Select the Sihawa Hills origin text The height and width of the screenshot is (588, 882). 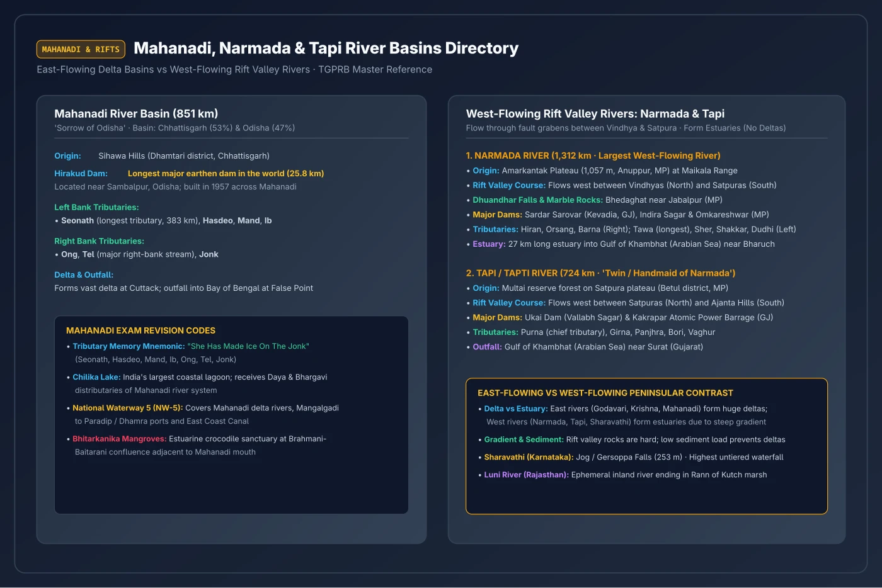tap(184, 155)
